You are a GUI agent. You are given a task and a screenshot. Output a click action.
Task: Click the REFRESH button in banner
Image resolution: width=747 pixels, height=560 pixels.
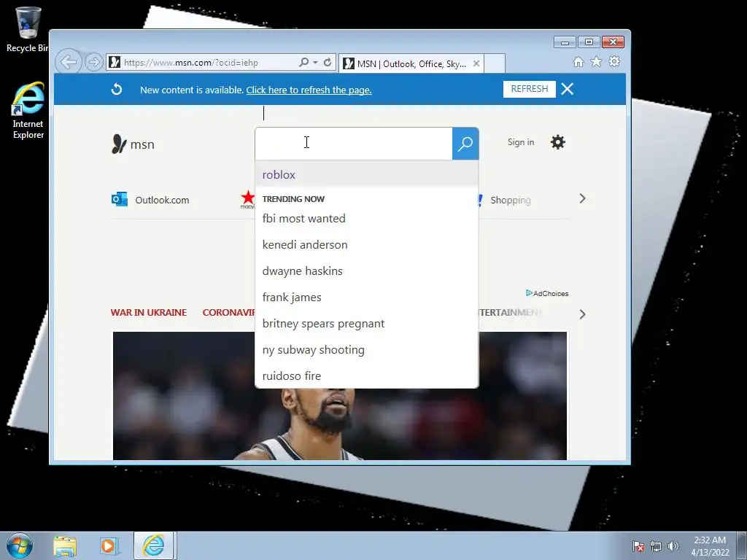click(x=530, y=89)
